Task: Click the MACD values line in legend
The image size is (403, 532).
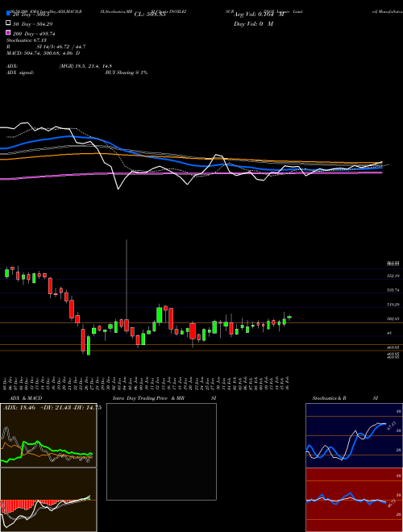Action: click(x=43, y=53)
